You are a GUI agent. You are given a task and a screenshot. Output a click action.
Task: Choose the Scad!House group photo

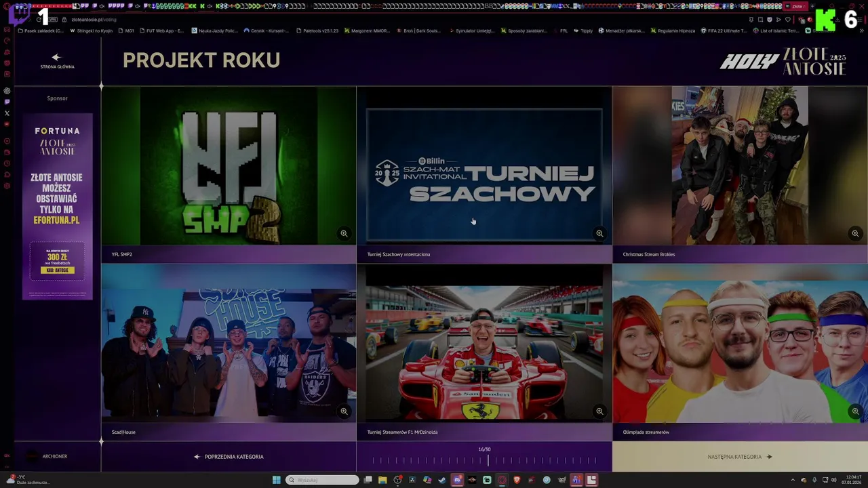(x=229, y=343)
